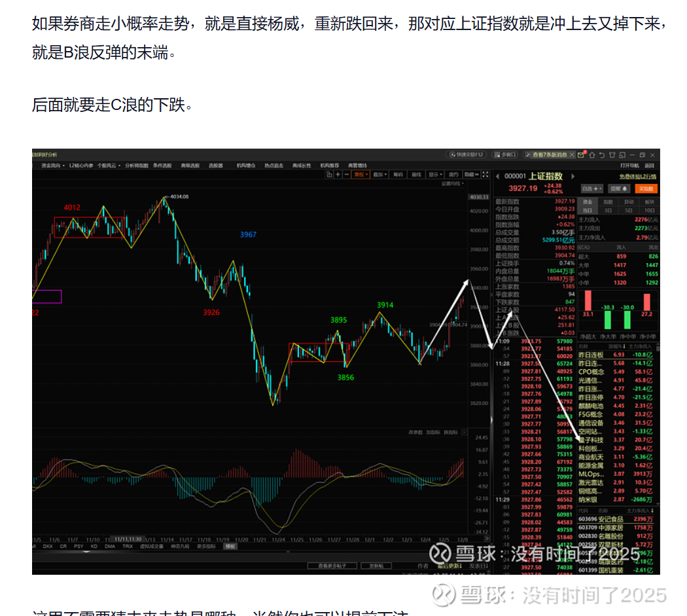Click the 提醒 bell alert button
Screen dimensions: 687x616
[619, 189]
